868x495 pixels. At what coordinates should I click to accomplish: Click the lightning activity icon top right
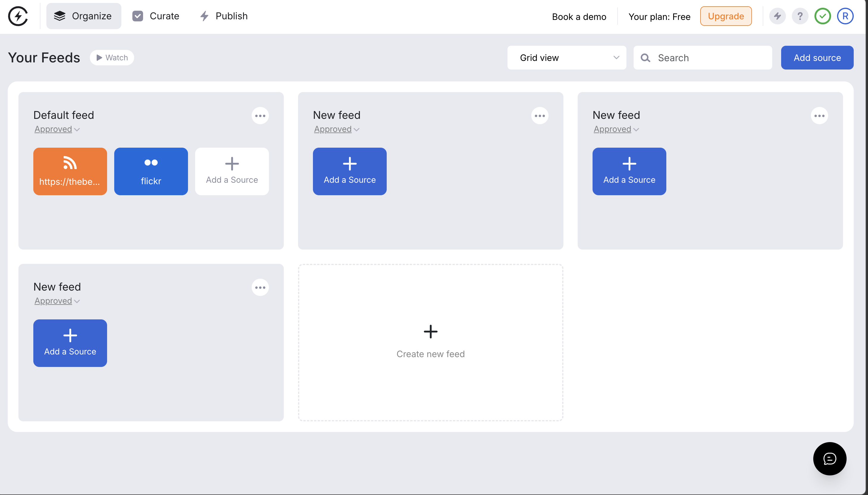(777, 16)
